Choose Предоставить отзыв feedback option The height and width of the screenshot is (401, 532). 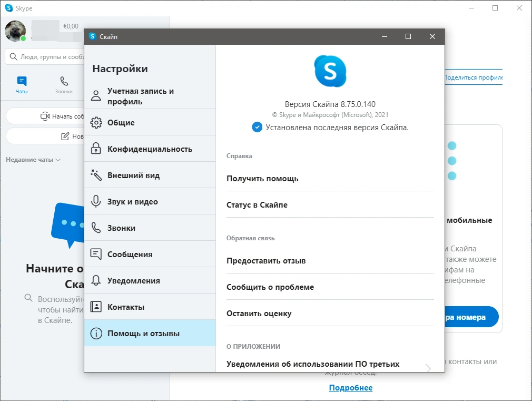(330, 261)
